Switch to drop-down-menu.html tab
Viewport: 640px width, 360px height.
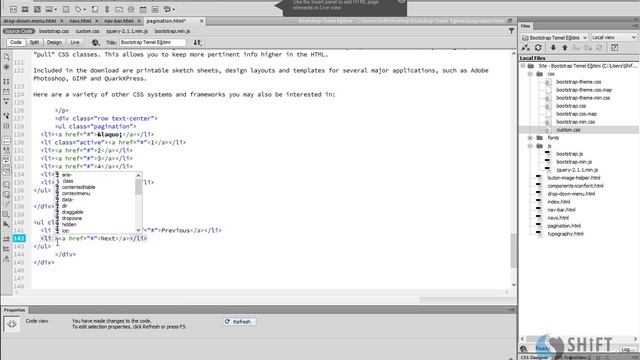pos(30,21)
